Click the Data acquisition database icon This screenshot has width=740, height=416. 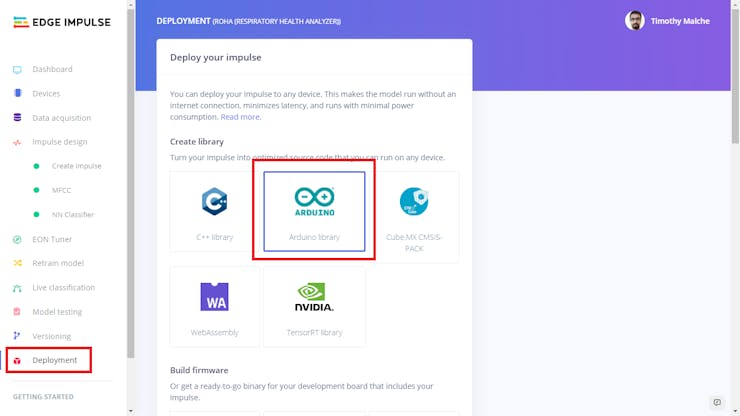tap(17, 118)
